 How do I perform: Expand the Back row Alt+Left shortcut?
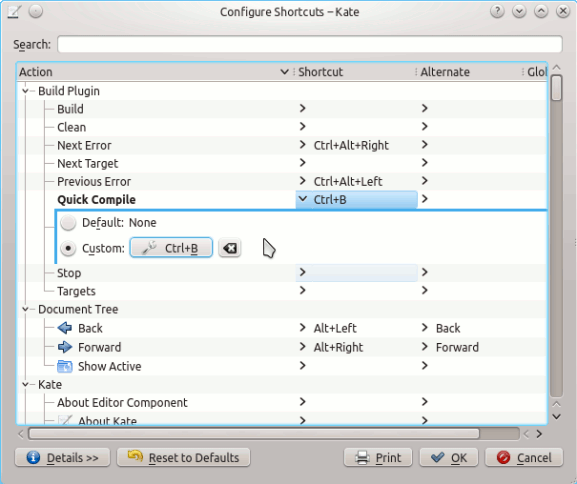[x=302, y=328]
